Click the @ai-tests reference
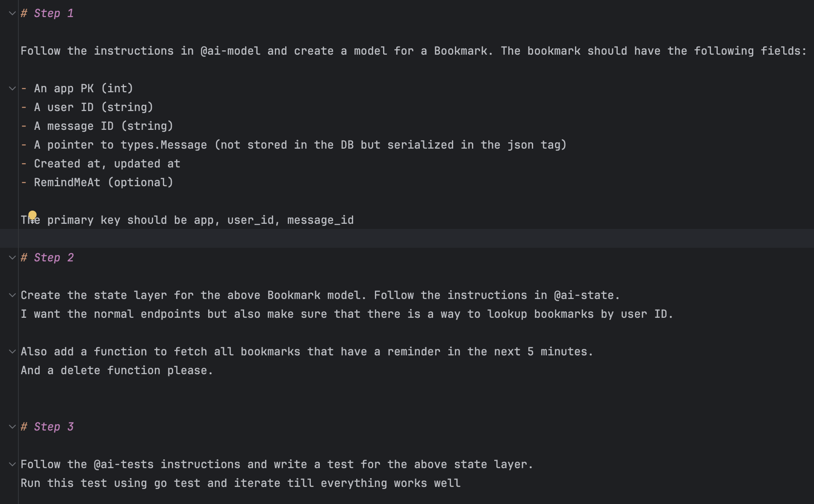 click(x=124, y=464)
